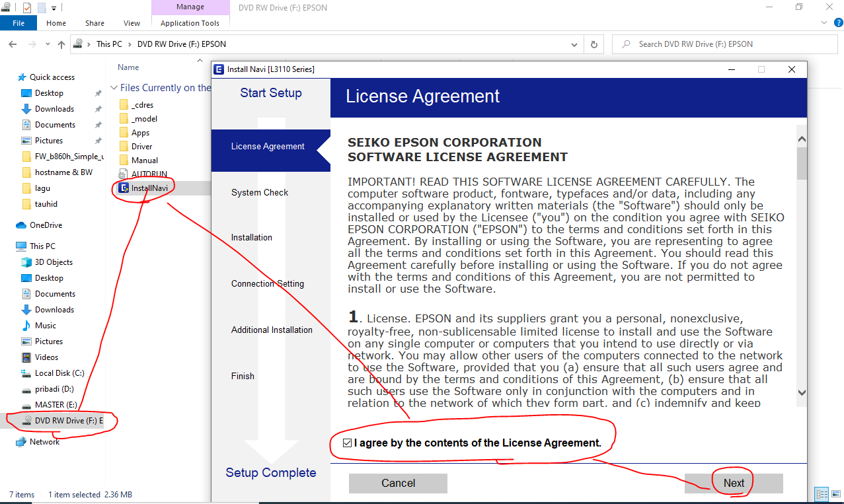Select System Check step in sidebar
Screen dimensions: 844x504
click(x=260, y=193)
